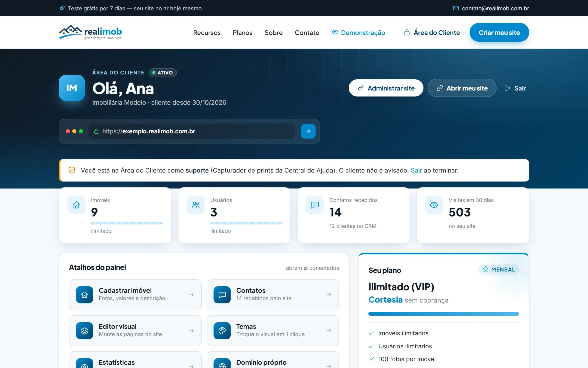Screen dimensions: 588x368
Task: Click the realimob logo
Action: 90,32
